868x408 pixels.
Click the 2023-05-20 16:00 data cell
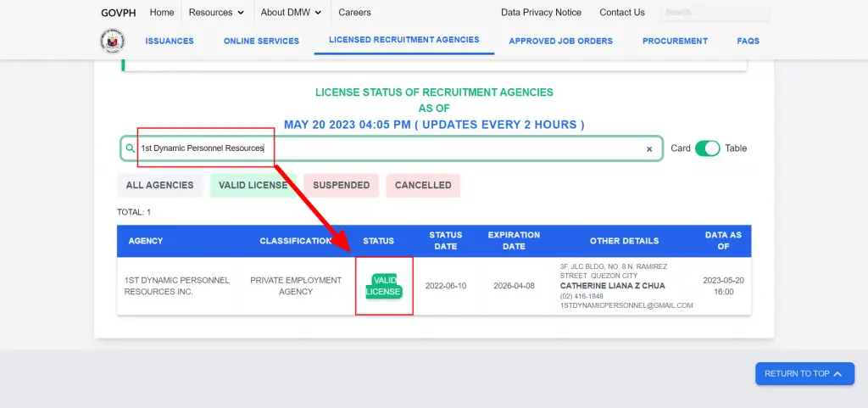point(724,286)
